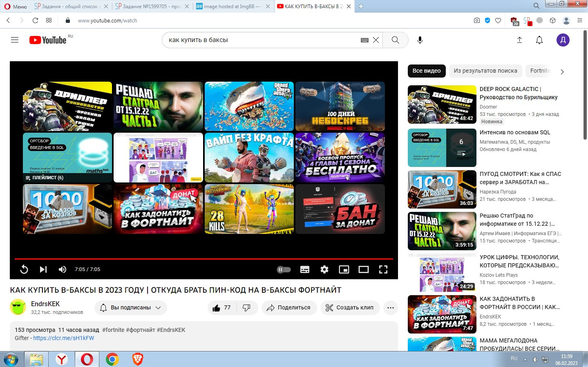Reload the page
The width and height of the screenshot is (588, 367).
point(35,20)
